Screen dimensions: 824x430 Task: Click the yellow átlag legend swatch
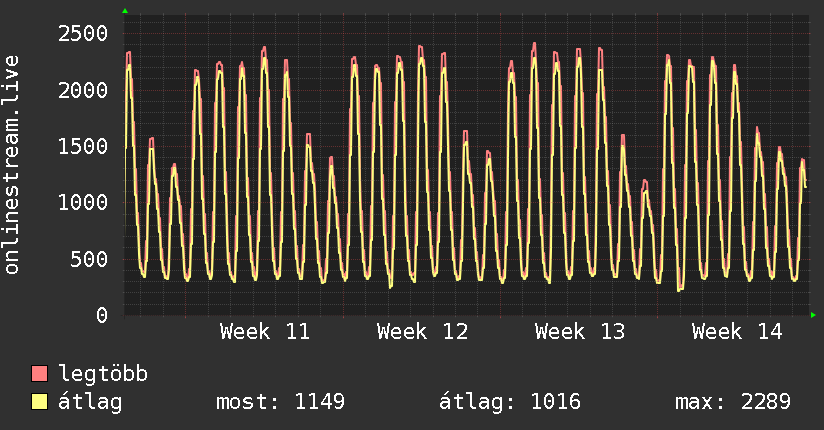coord(40,402)
